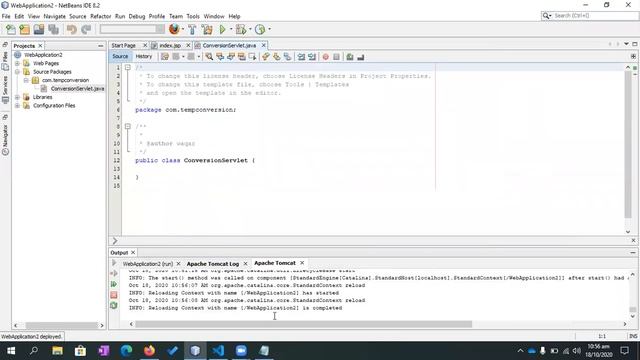Close the ConversionServlet.java tab
The height and width of the screenshot is (360, 640).
pyautogui.click(x=264, y=45)
